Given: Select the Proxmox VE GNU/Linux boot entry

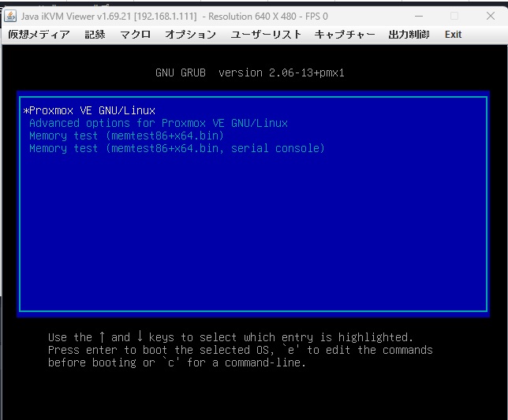Looking at the screenshot, I should (x=253, y=110).
